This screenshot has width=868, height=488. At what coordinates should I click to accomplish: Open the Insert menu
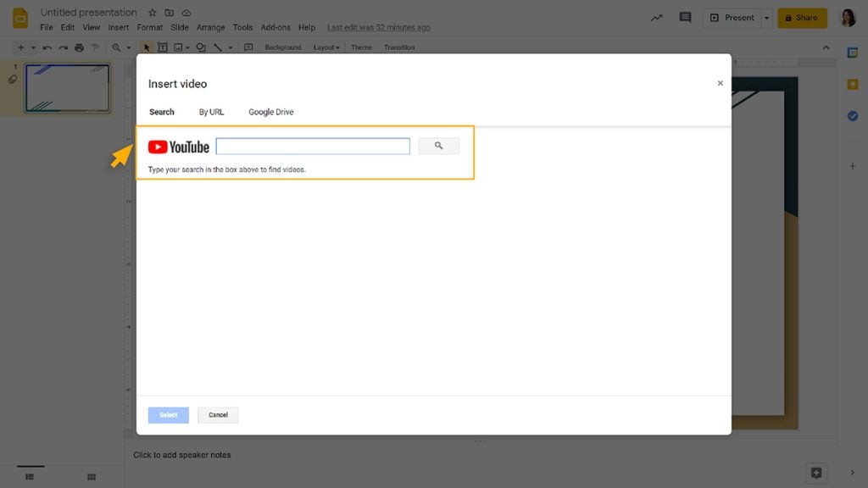coord(118,26)
